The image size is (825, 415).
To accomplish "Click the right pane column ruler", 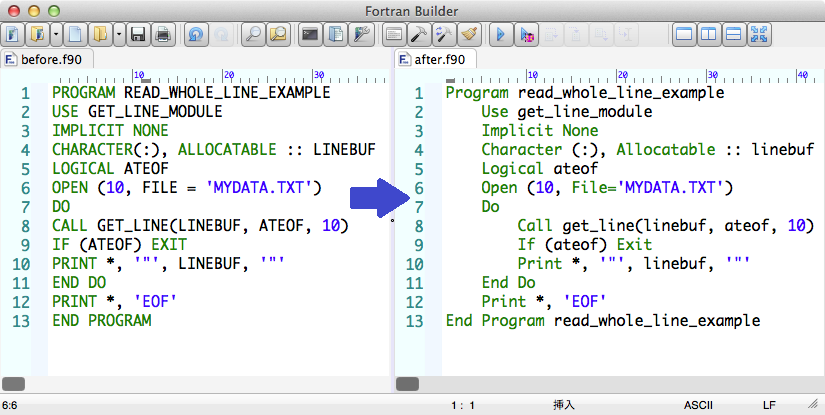I will pyautogui.click(x=633, y=77).
